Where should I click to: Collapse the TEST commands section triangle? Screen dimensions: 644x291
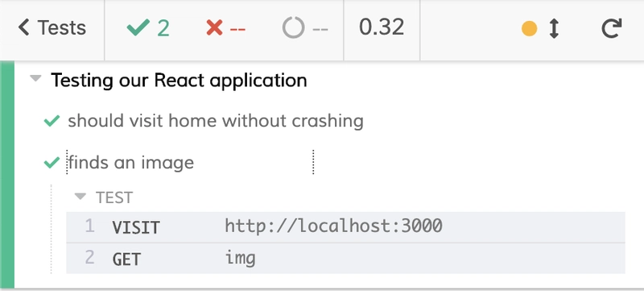pyautogui.click(x=80, y=197)
